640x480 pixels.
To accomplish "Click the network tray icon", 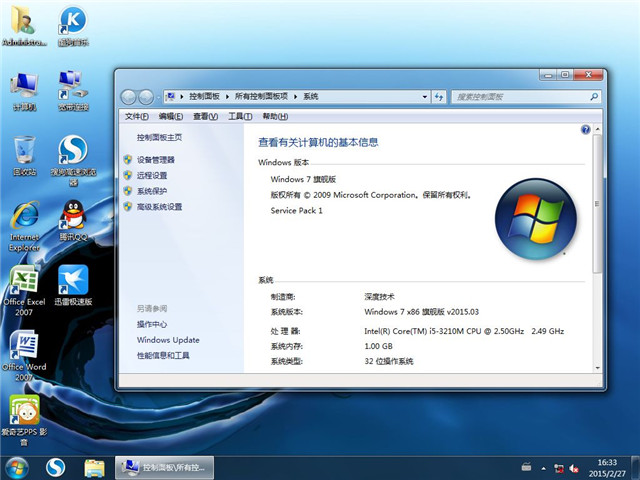I will click(559, 468).
